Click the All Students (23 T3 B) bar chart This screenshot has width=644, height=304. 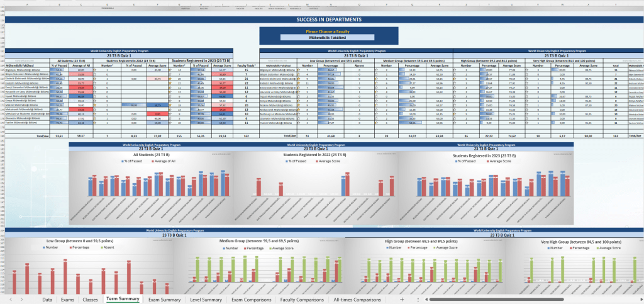click(x=150, y=189)
